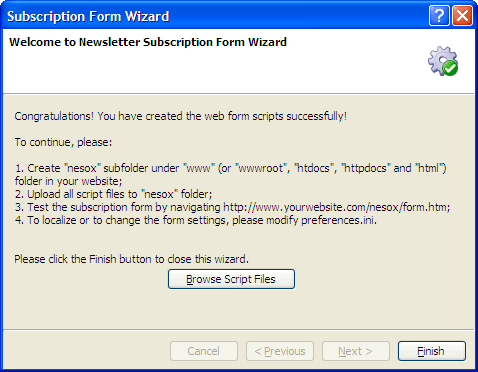Click the green checkmark badge on gear
478x372 pixels.
[450, 68]
